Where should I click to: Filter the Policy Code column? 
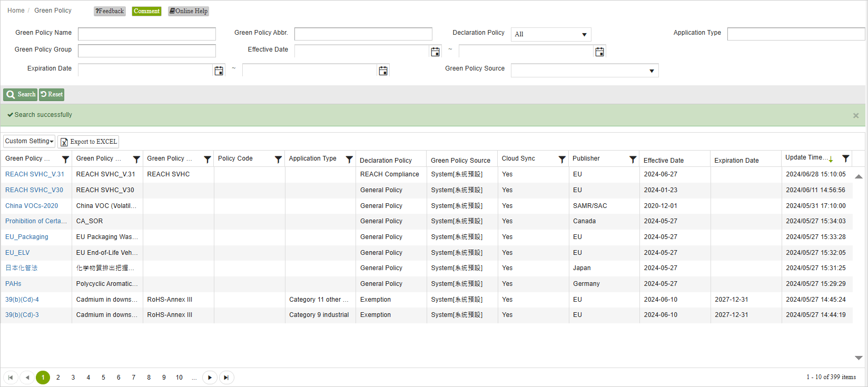(x=278, y=159)
